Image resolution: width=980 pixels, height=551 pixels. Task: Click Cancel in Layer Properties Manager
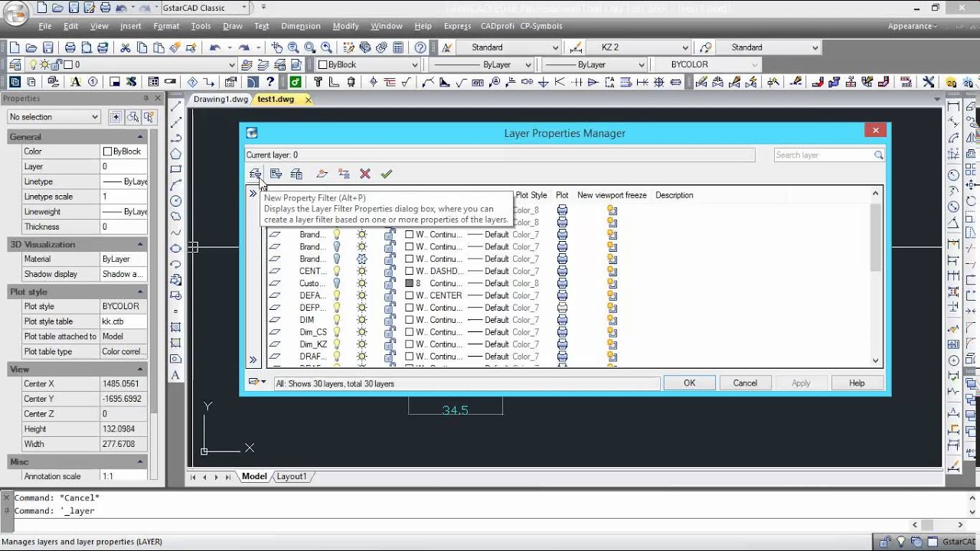pos(745,383)
